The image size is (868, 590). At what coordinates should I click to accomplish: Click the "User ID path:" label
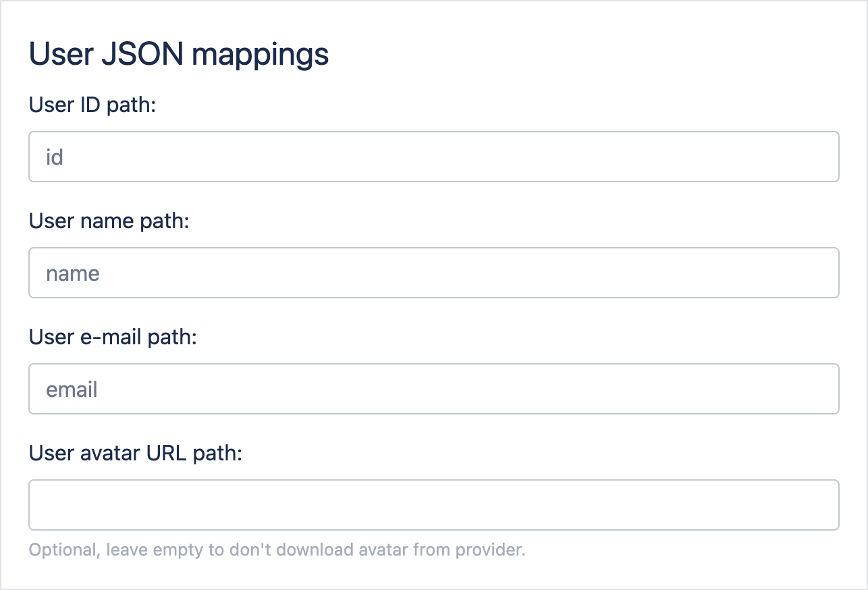(x=92, y=105)
